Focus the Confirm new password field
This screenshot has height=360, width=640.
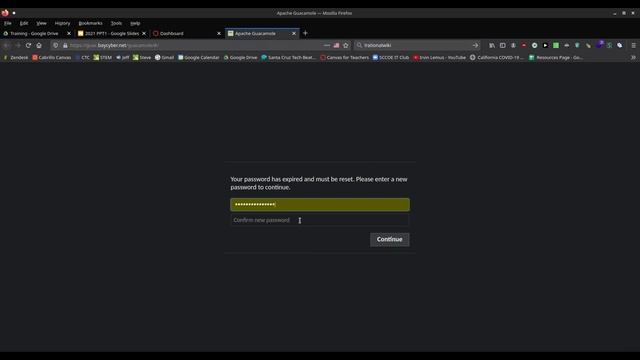[x=320, y=220]
